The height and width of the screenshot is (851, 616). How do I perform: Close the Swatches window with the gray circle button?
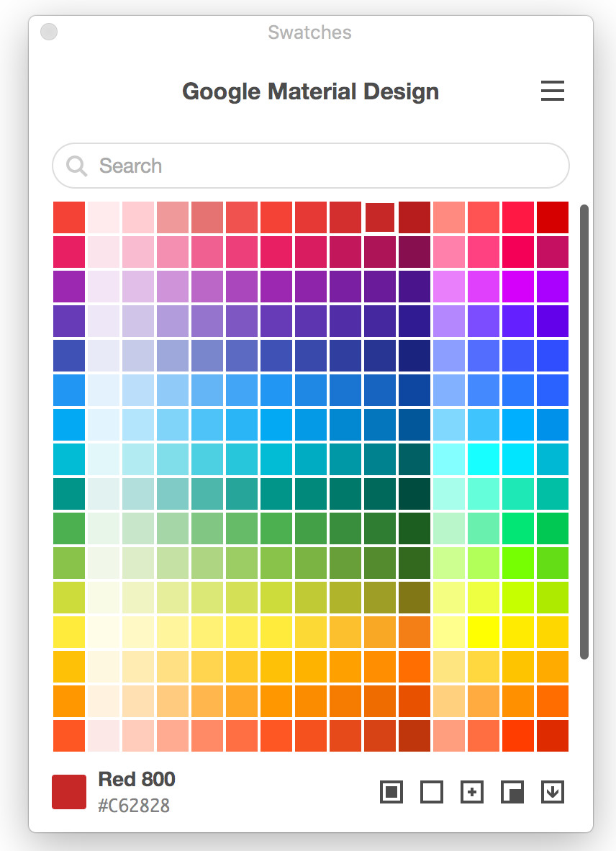point(49,32)
